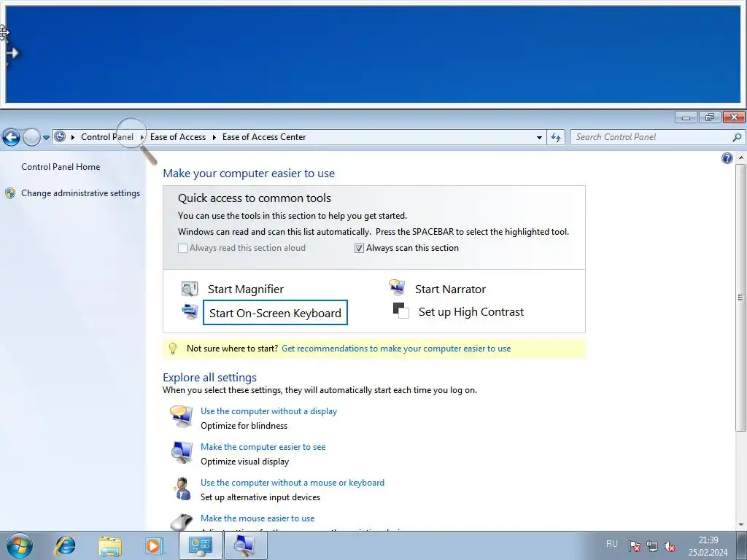
Task: Click the Refresh button next to address bar
Action: pos(556,137)
